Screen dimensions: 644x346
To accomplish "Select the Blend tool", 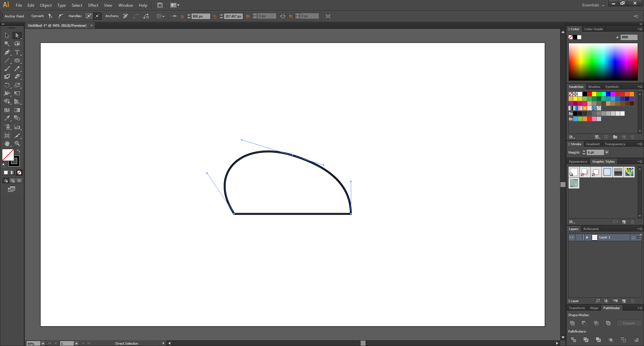I will pyautogui.click(x=17, y=118).
